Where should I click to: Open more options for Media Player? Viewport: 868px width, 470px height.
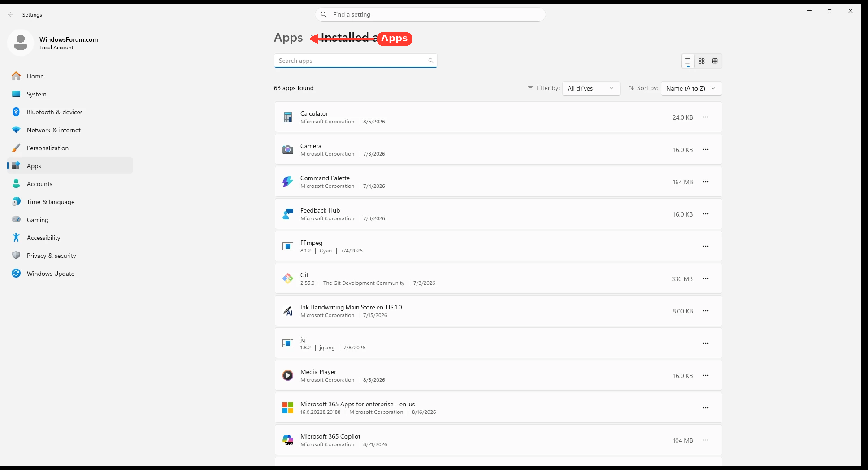pyautogui.click(x=706, y=375)
